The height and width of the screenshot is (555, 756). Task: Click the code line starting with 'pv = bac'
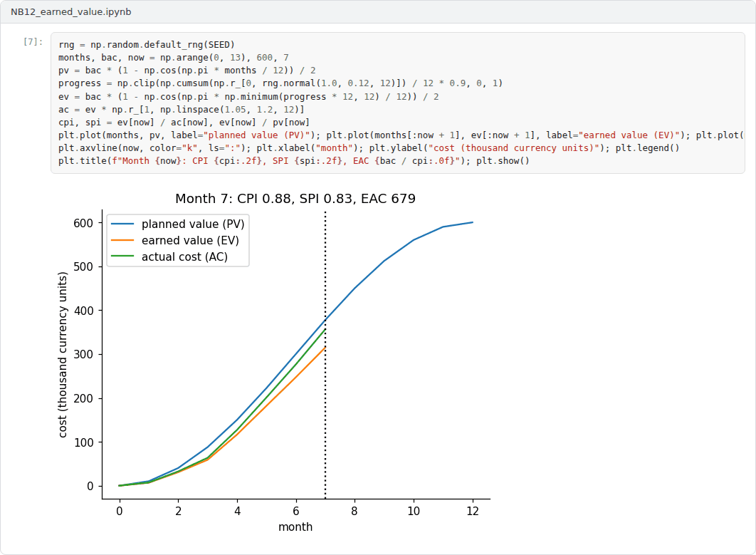[187, 71]
